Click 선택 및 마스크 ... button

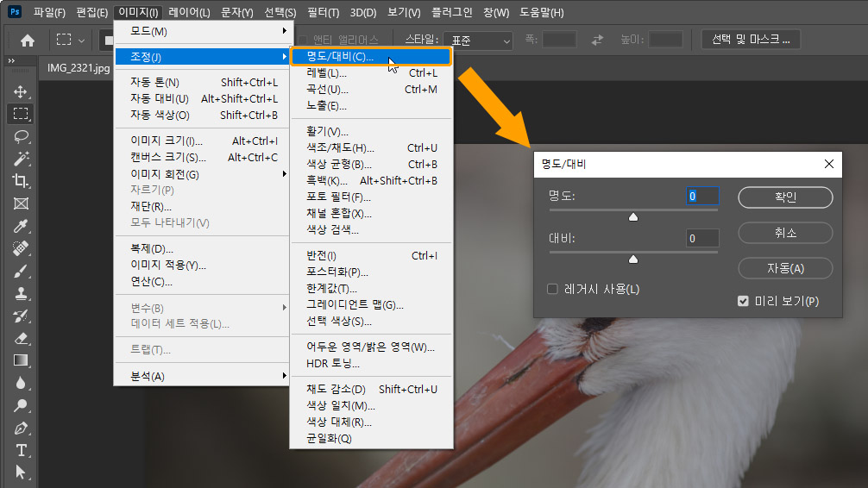point(750,40)
